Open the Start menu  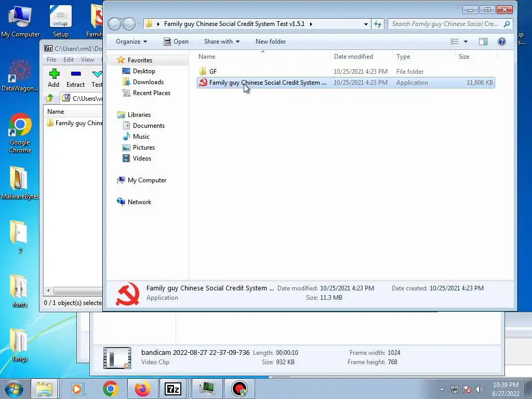coord(14,389)
